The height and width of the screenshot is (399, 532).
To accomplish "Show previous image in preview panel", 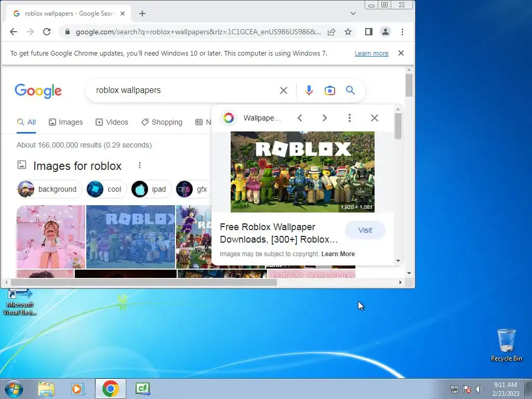I will coord(300,118).
